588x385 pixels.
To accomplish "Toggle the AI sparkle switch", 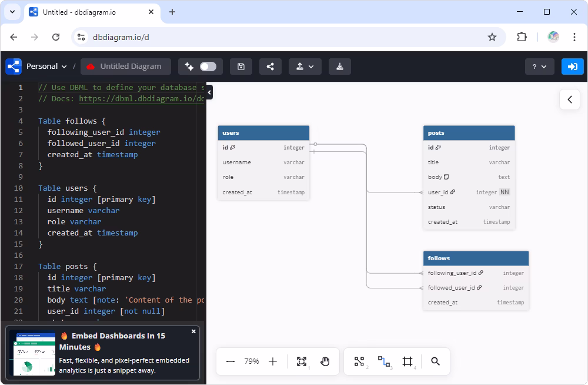I will (x=208, y=67).
